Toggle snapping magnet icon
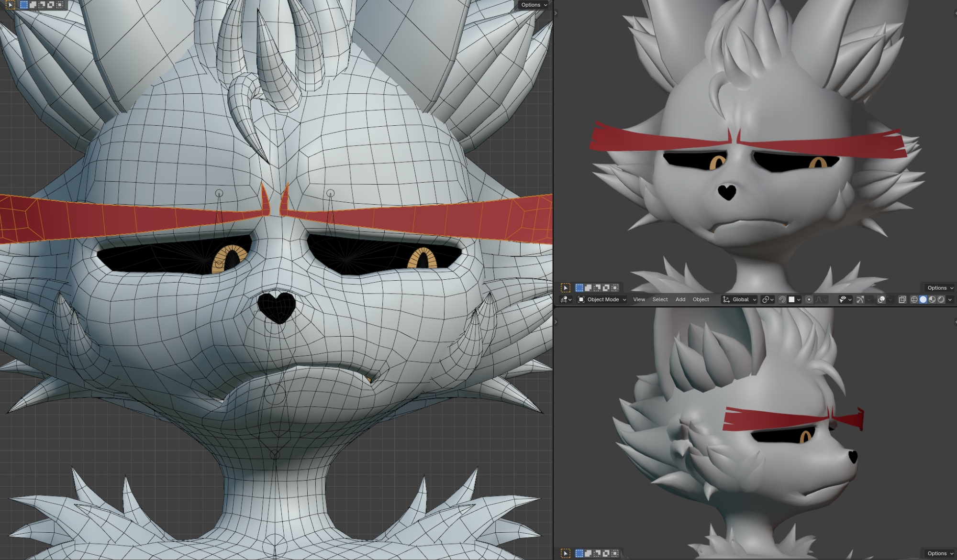 (x=782, y=299)
